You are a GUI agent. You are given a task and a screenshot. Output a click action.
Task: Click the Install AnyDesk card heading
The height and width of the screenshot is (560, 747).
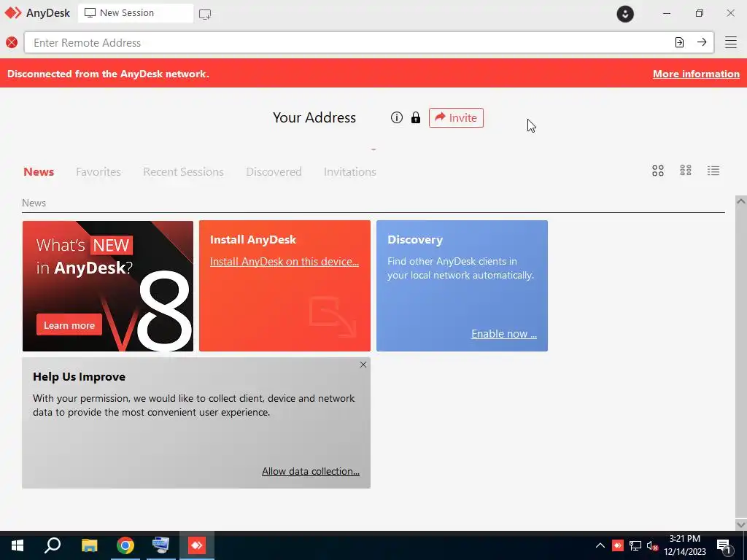pyautogui.click(x=253, y=239)
